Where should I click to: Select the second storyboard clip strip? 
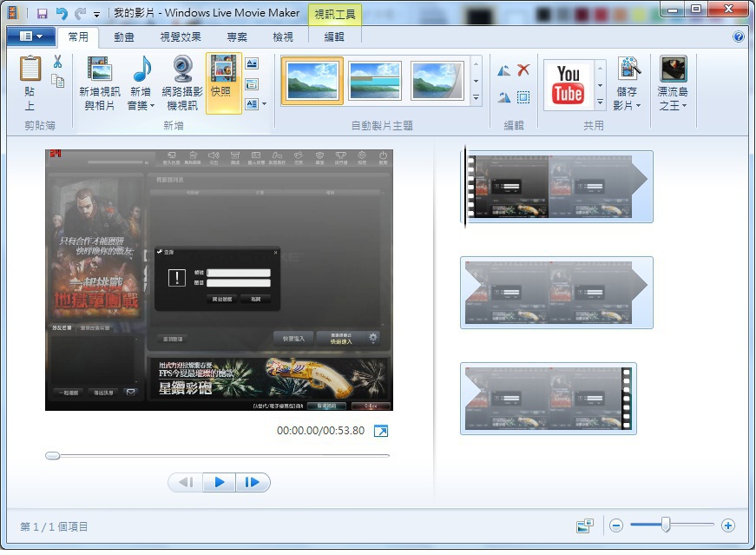(x=557, y=293)
